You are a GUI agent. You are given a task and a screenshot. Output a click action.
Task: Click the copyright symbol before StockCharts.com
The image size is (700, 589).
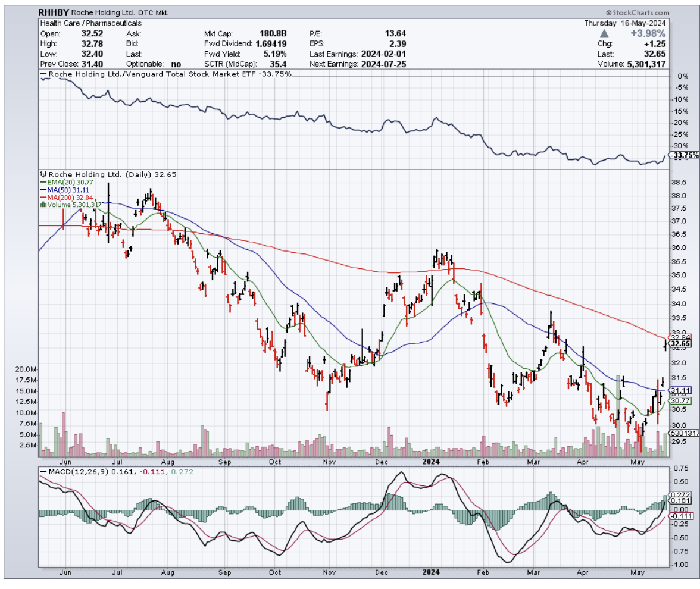point(609,12)
